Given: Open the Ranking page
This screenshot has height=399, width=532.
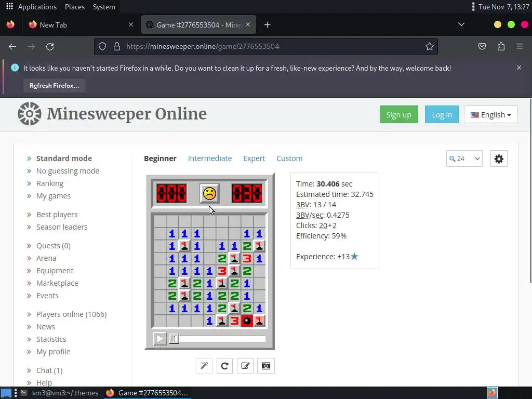Looking at the screenshot, I should (50, 183).
